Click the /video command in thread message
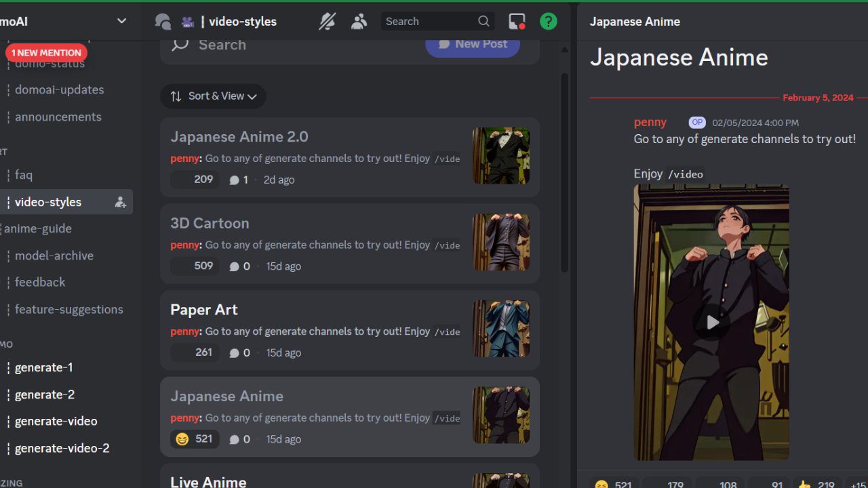This screenshot has width=868, height=488. tap(686, 174)
